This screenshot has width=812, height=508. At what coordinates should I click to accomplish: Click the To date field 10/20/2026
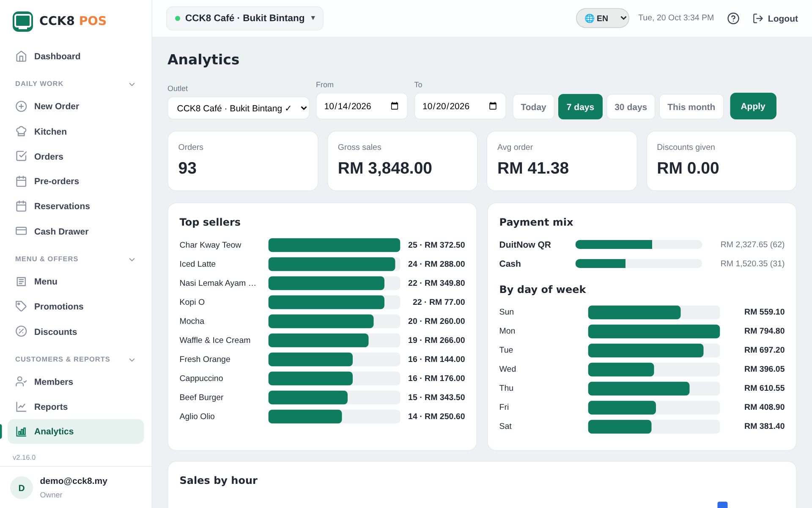coord(460,106)
